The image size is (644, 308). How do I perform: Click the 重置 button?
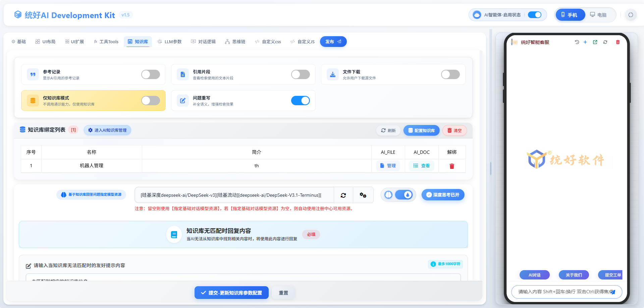point(283,293)
